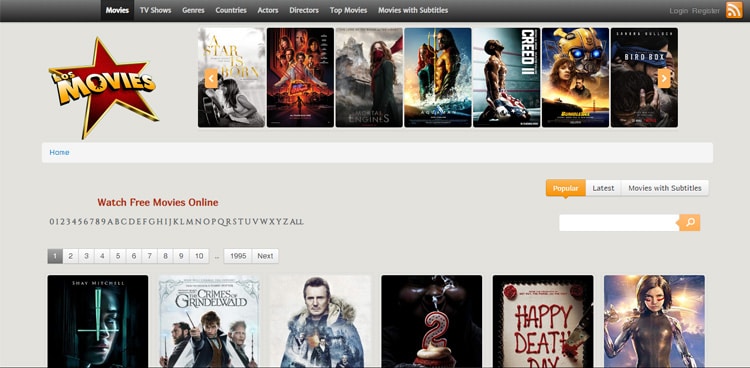Select the Latest sorting tab

(603, 188)
